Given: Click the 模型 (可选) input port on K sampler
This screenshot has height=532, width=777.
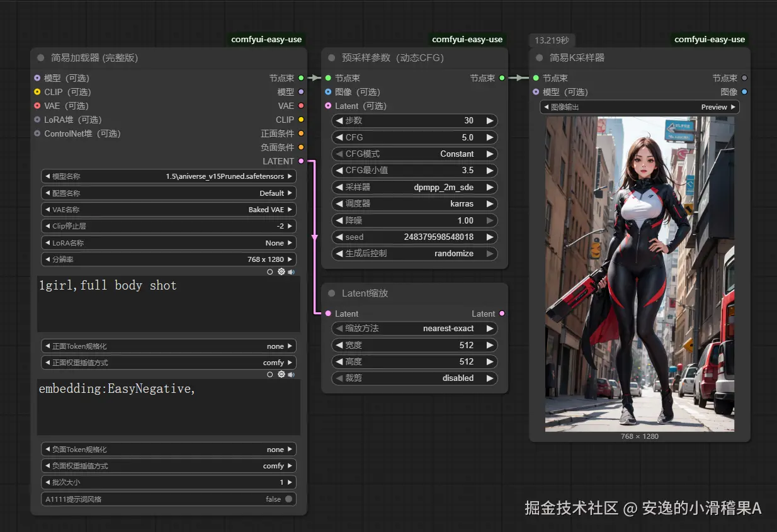Looking at the screenshot, I should [x=536, y=92].
